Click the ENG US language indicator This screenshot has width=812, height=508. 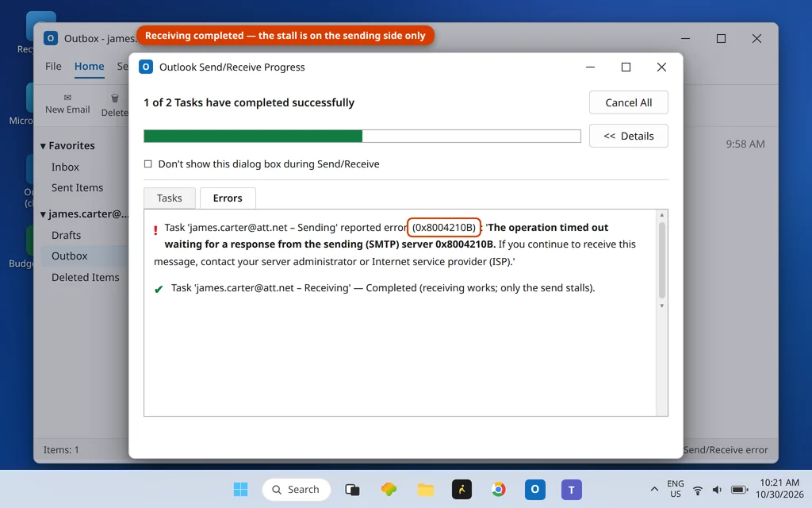click(x=676, y=489)
